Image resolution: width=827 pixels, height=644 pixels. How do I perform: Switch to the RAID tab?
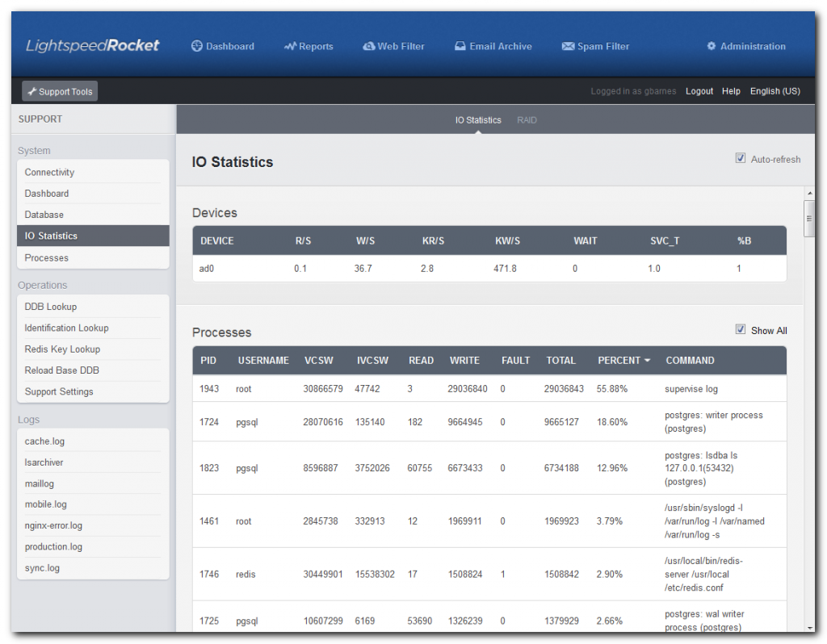point(527,120)
